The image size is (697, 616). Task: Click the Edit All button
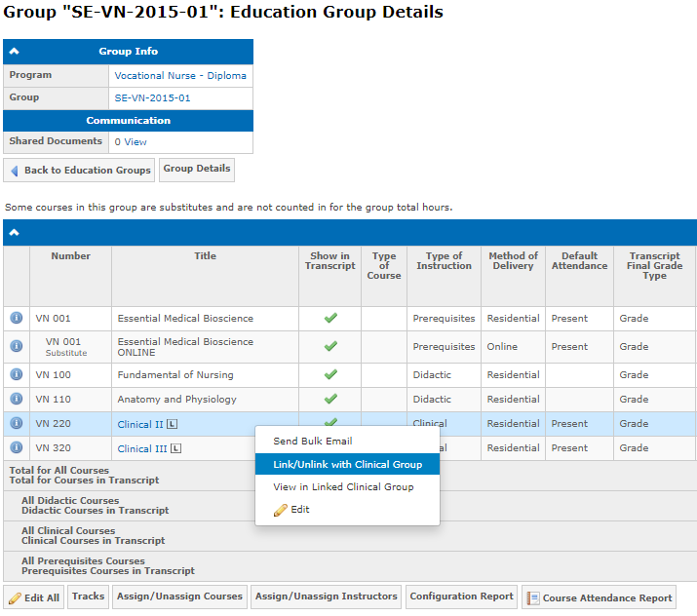[34, 597]
